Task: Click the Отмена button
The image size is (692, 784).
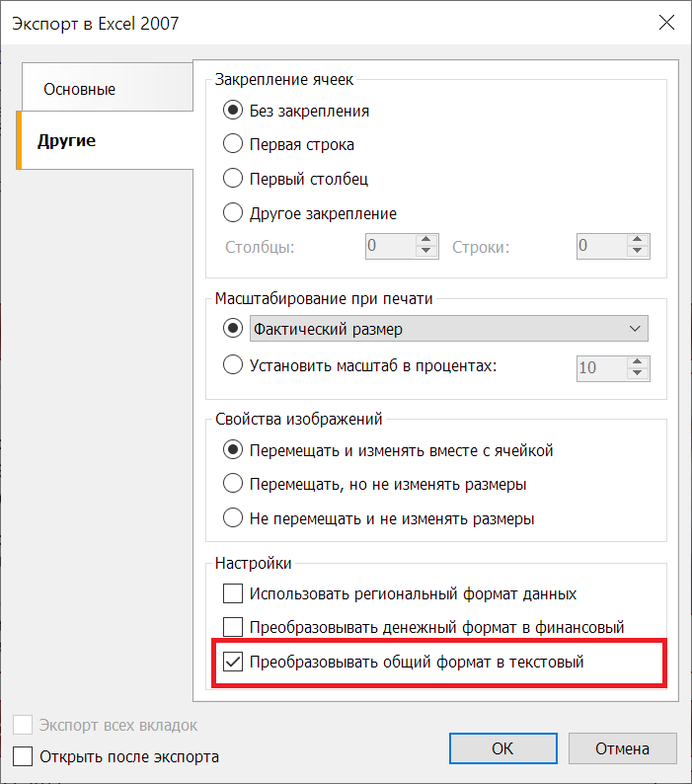Action: click(x=623, y=748)
